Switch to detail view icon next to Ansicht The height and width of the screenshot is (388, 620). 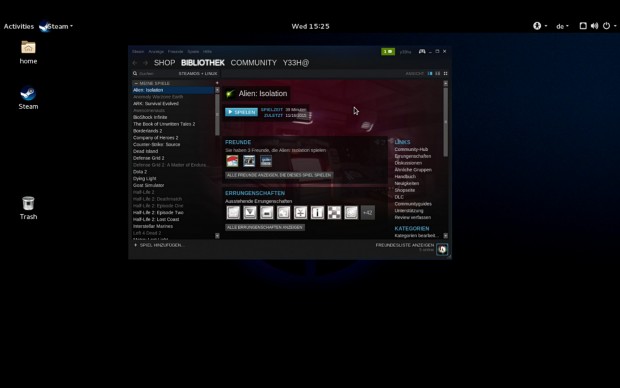pyautogui.click(x=430, y=74)
